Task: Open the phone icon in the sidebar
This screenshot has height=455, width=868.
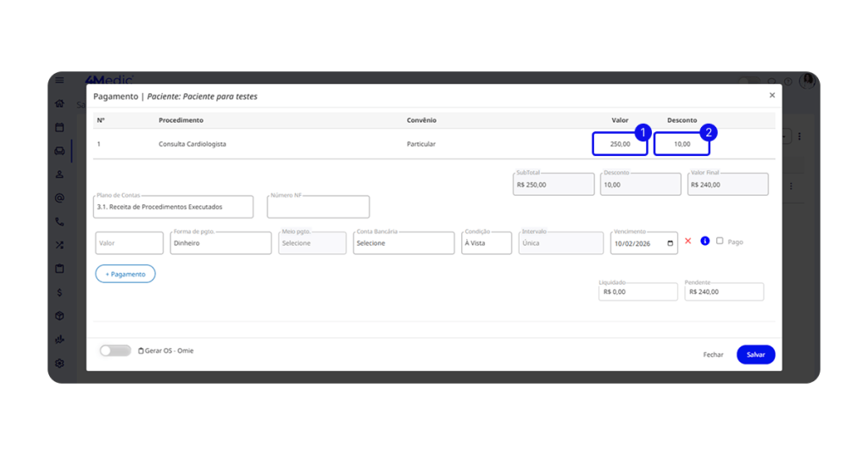Action: [x=59, y=221]
